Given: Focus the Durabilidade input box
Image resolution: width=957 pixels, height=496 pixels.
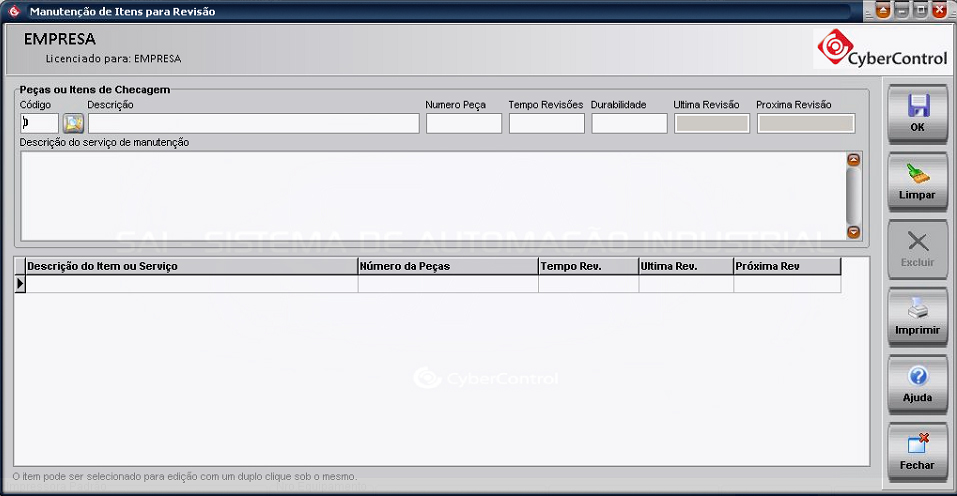Looking at the screenshot, I should 628,123.
